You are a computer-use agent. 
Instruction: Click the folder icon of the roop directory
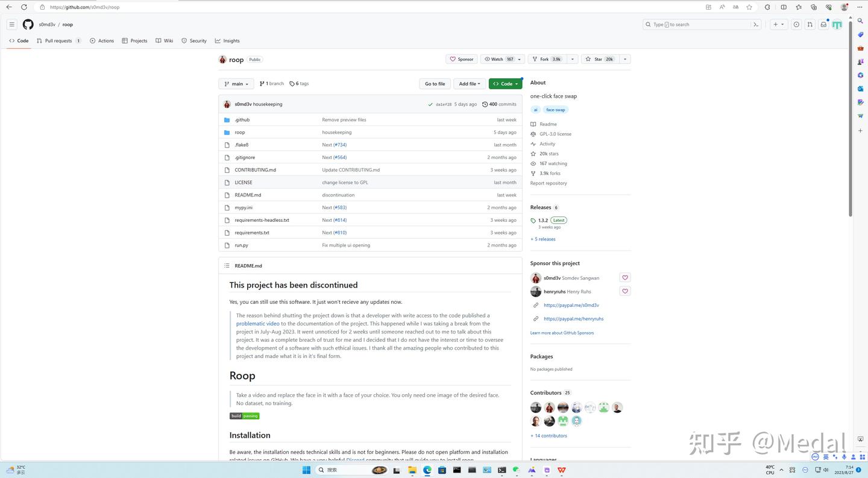(227, 133)
